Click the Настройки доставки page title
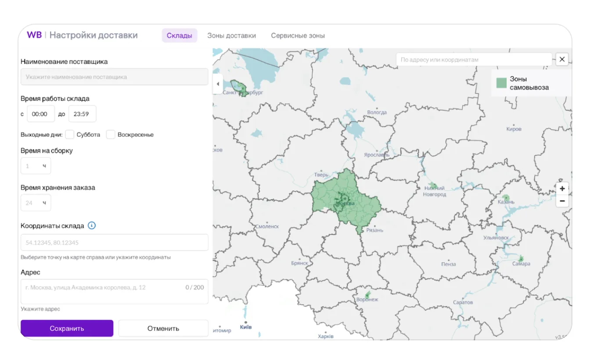Viewport: 590px width, 364px height. 94,35
